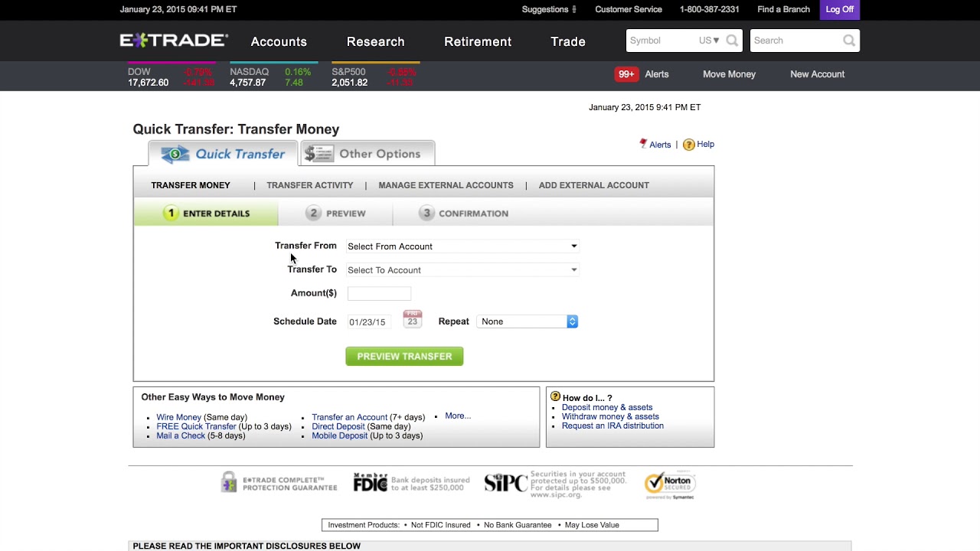Click the Symbol input field
The height and width of the screenshot is (551, 980).
pyautogui.click(x=662, y=41)
